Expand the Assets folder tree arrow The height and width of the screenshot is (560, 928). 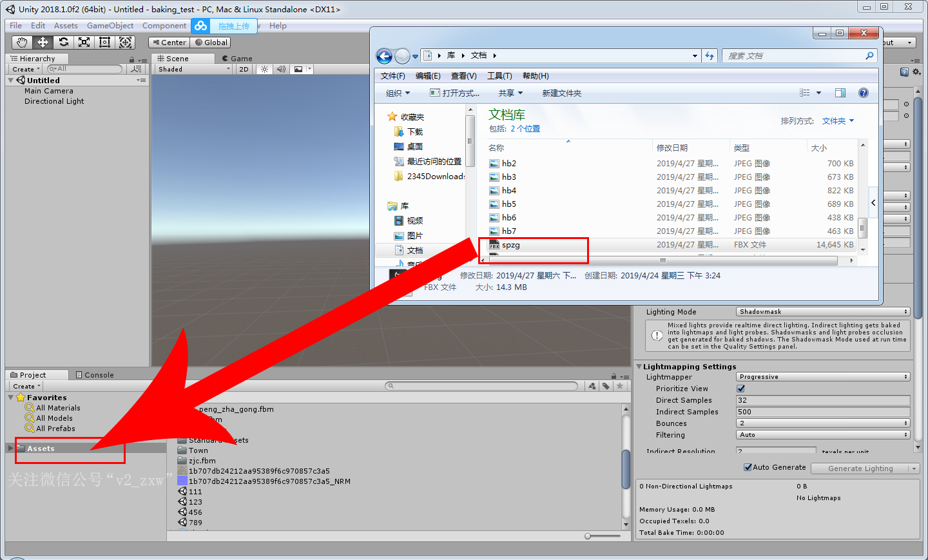pyautogui.click(x=11, y=448)
